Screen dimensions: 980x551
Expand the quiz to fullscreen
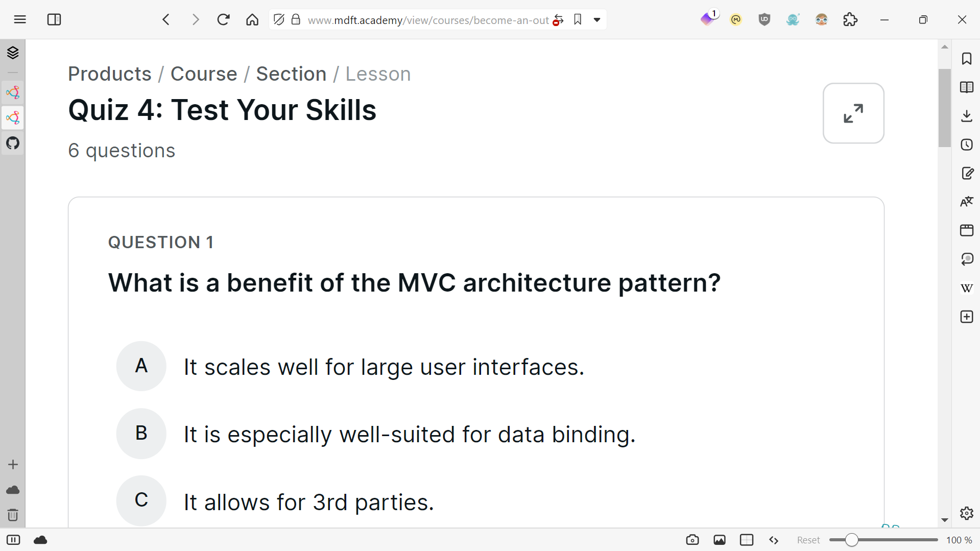pos(853,113)
